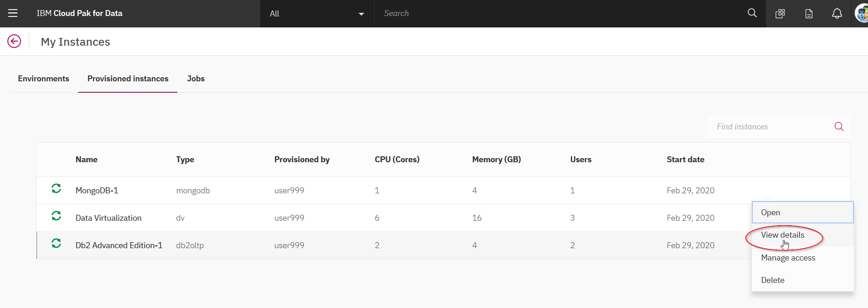This screenshot has height=308, width=868.
Task: Open the hamburger navigation menu
Action: [13, 13]
